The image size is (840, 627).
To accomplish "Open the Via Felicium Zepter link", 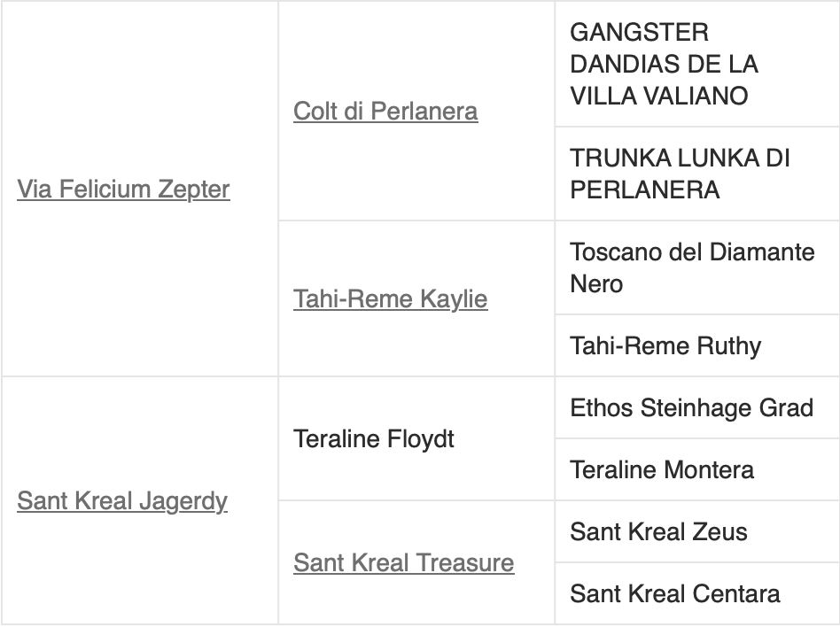I will tap(123, 189).
